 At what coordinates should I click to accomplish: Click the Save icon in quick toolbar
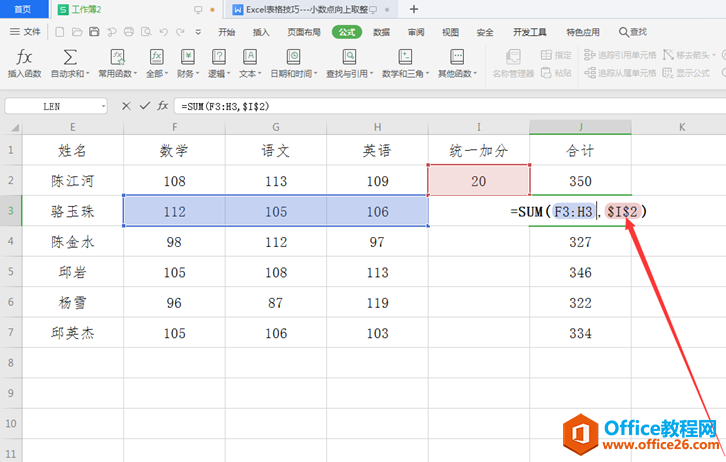94,31
